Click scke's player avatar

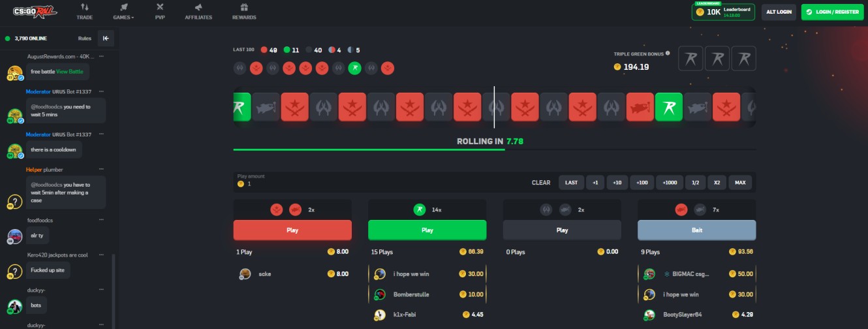[x=245, y=274]
